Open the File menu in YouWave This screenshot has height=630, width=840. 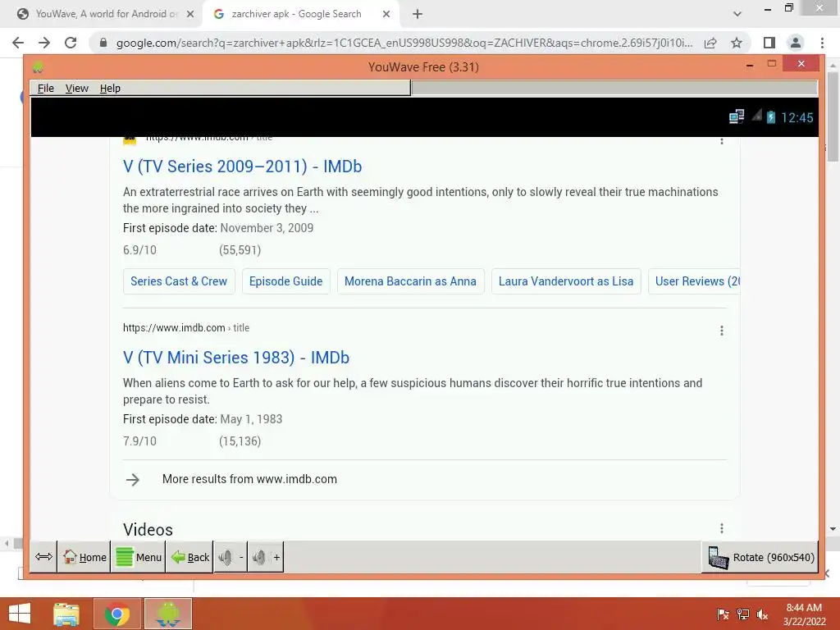(46, 89)
